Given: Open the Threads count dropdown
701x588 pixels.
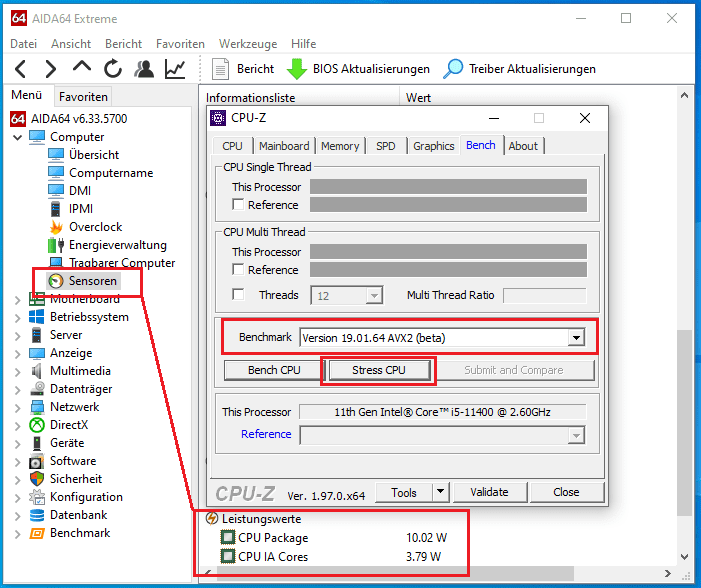Looking at the screenshot, I should point(374,296).
